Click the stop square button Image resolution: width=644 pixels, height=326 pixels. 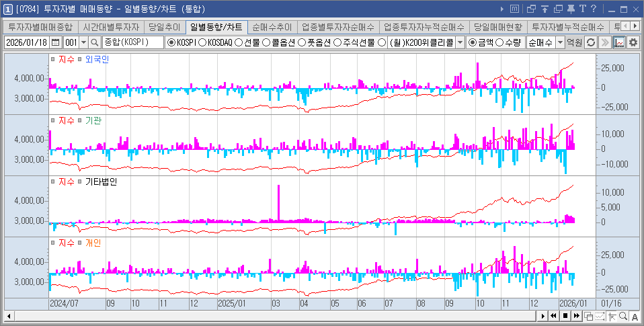[x=565, y=316]
